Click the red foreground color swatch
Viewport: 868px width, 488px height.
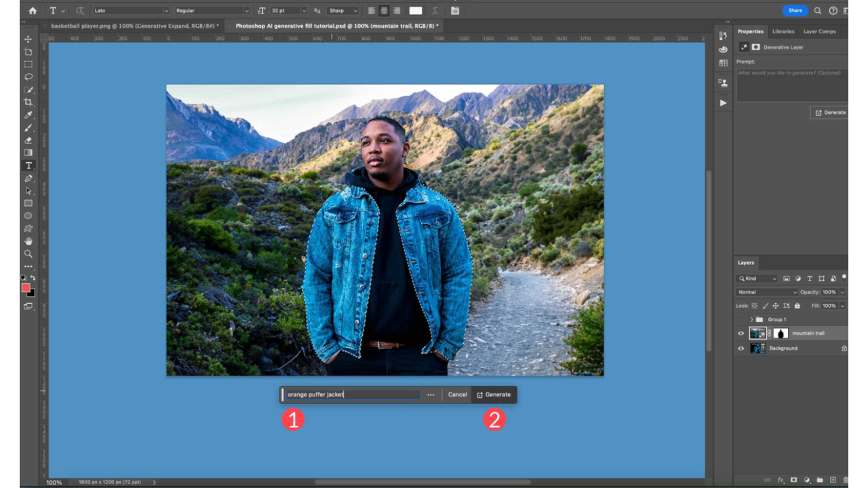24,286
